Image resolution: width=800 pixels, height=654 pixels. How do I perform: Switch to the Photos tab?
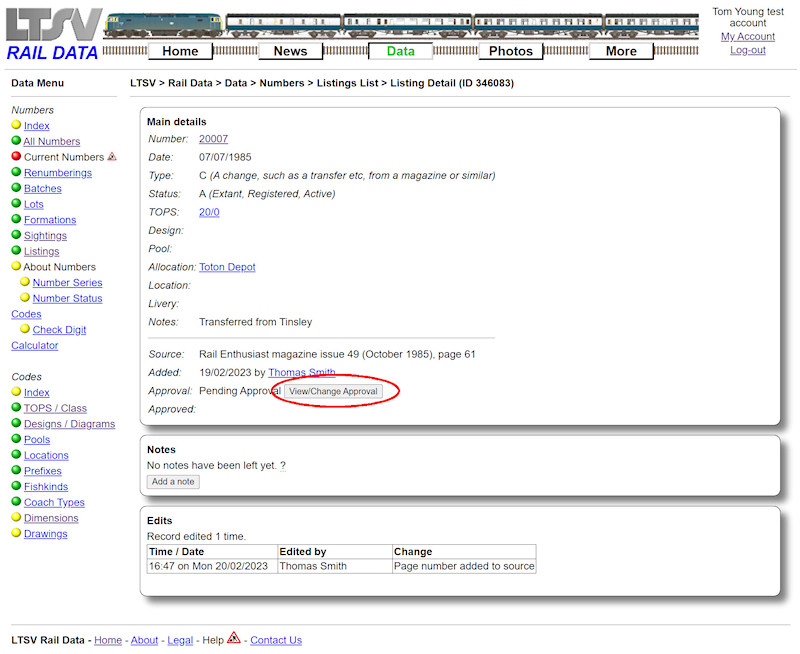point(510,50)
